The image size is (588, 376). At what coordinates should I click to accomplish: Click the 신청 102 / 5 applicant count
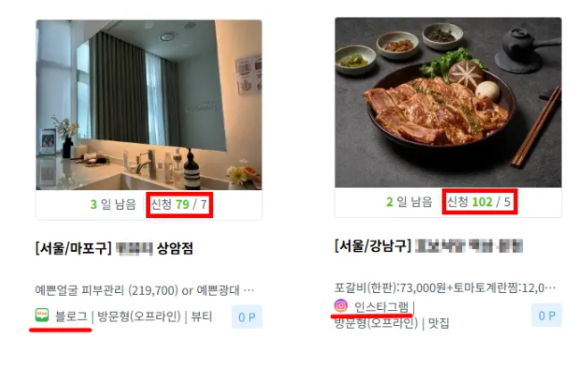(479, 202)
